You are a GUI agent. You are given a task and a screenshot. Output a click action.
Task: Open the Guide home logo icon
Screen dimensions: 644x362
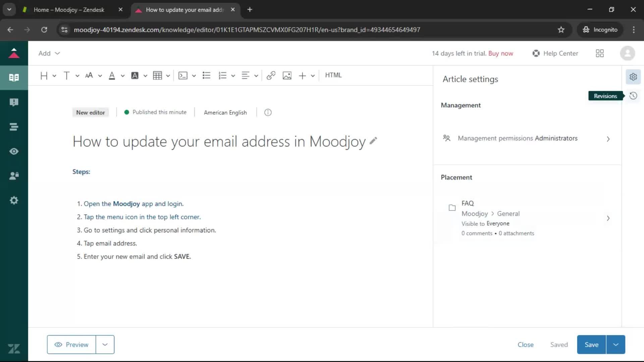pos(14,53)
